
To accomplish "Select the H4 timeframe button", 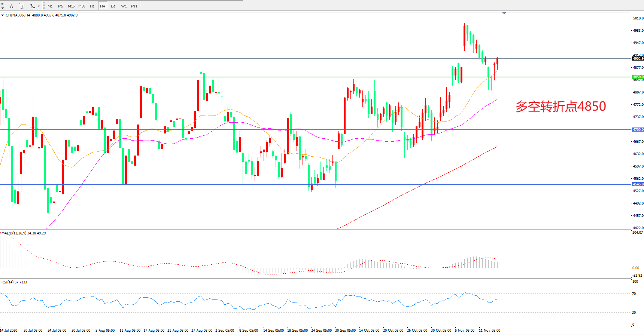I will [102, 6].
